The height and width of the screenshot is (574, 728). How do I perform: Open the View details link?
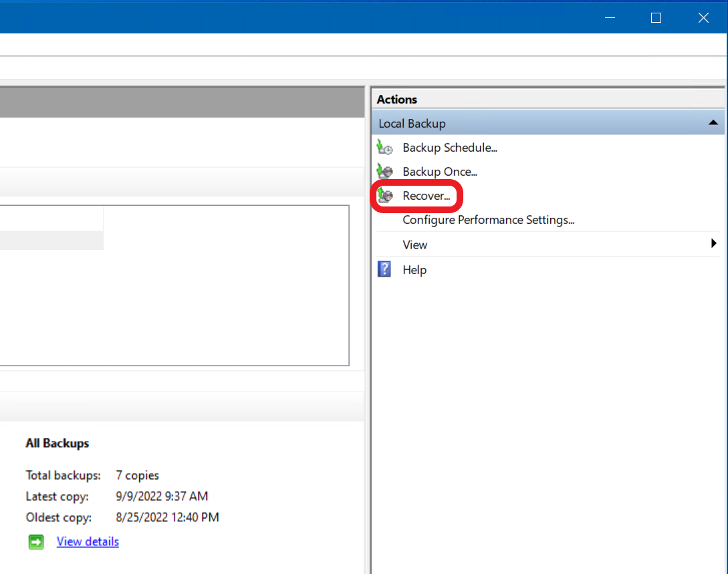[x=88, y=541]
